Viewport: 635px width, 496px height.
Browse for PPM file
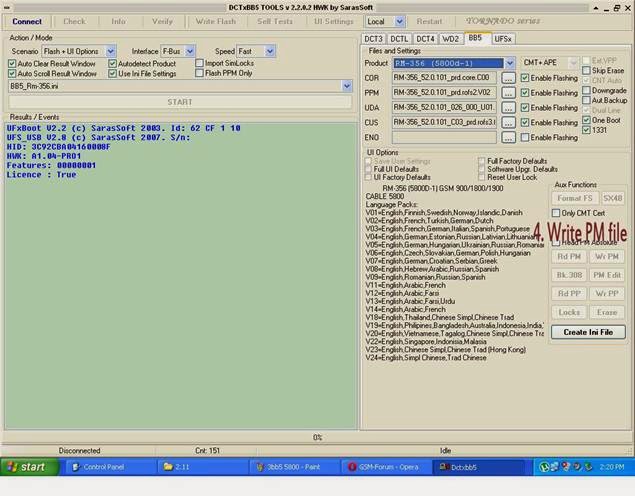click(508, 93)
